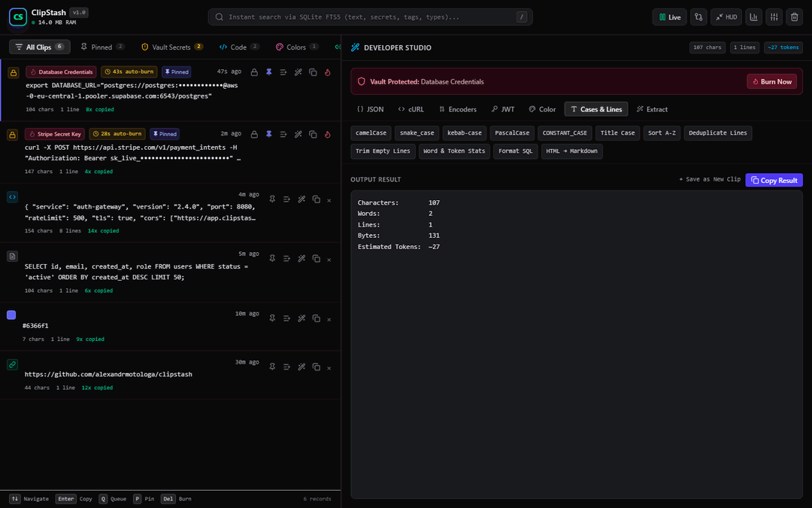812x508 pixels.
Task: Open Database Credentials clip in studio wand
Action: point(298,72)
